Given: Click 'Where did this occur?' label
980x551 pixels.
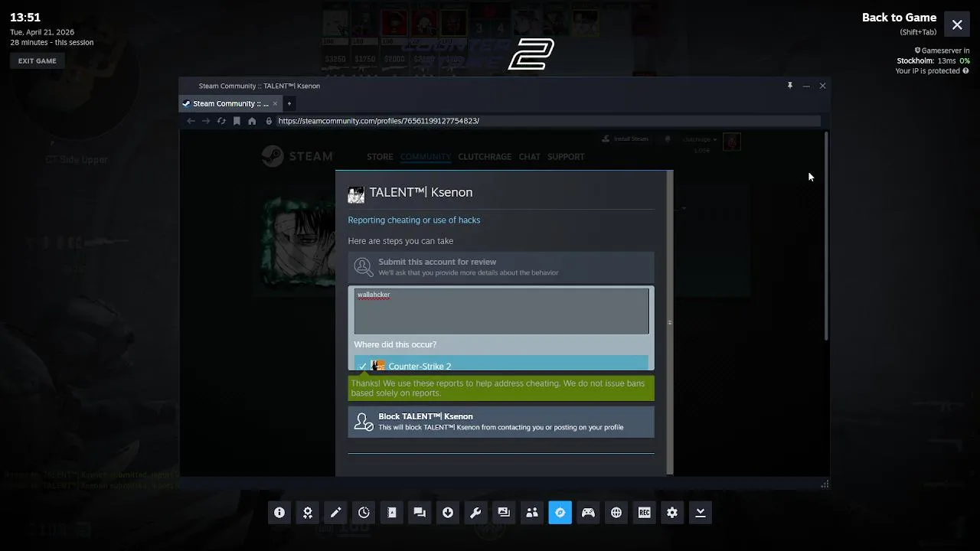Looking at the screenshot, I should [395, 344].
